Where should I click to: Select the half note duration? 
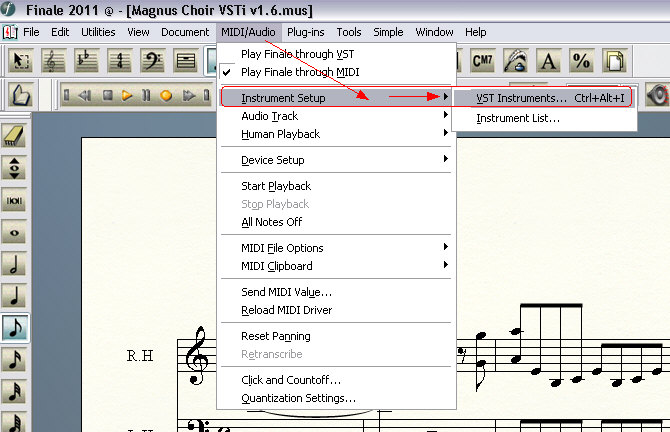pos(14,264)
